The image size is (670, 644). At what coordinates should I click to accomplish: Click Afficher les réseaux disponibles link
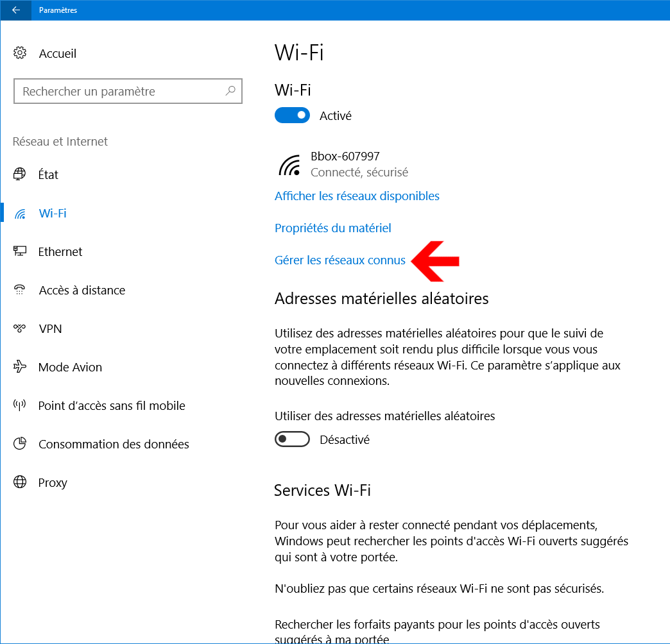click(x=357, y=196)
